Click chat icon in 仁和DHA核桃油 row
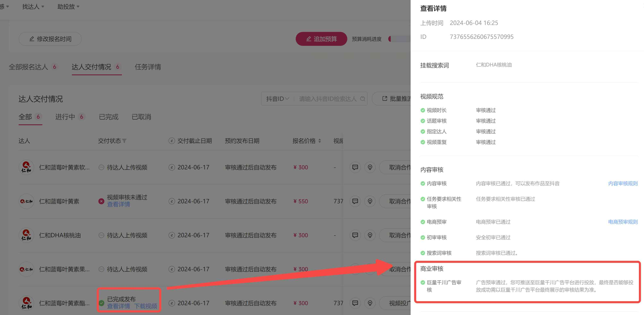The width and height of the screenshot is (644, 315). tap(355, 235)
